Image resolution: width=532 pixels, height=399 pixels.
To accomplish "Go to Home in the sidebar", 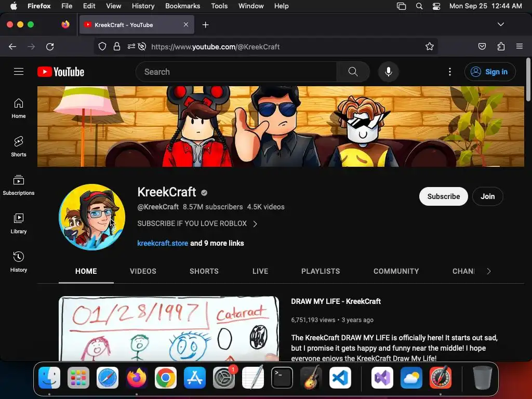I will click(x=19, y=109).
